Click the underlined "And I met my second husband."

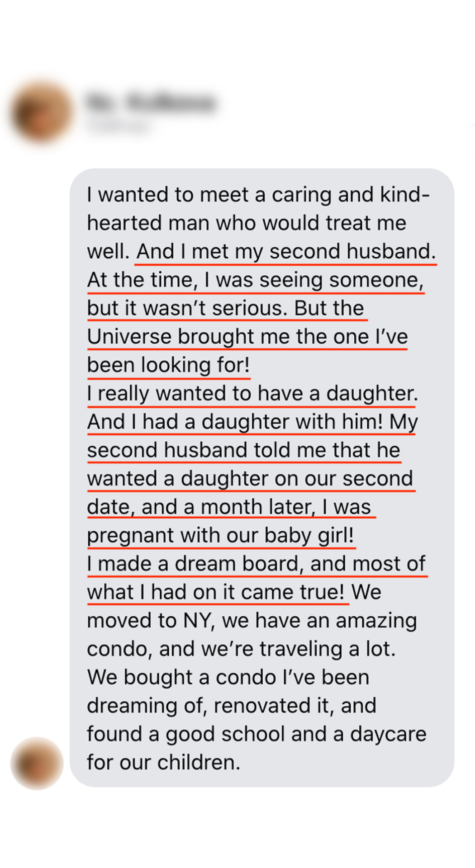click(286, 251)
